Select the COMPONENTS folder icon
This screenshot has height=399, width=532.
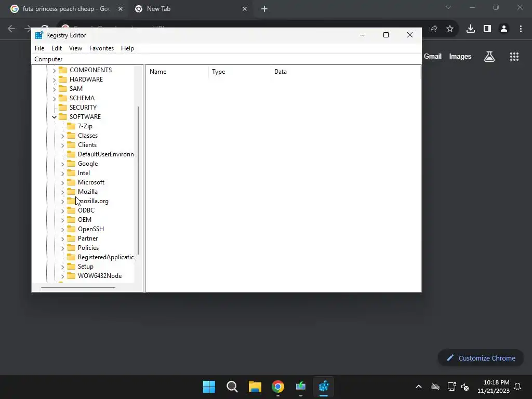[x=63, y=70]
